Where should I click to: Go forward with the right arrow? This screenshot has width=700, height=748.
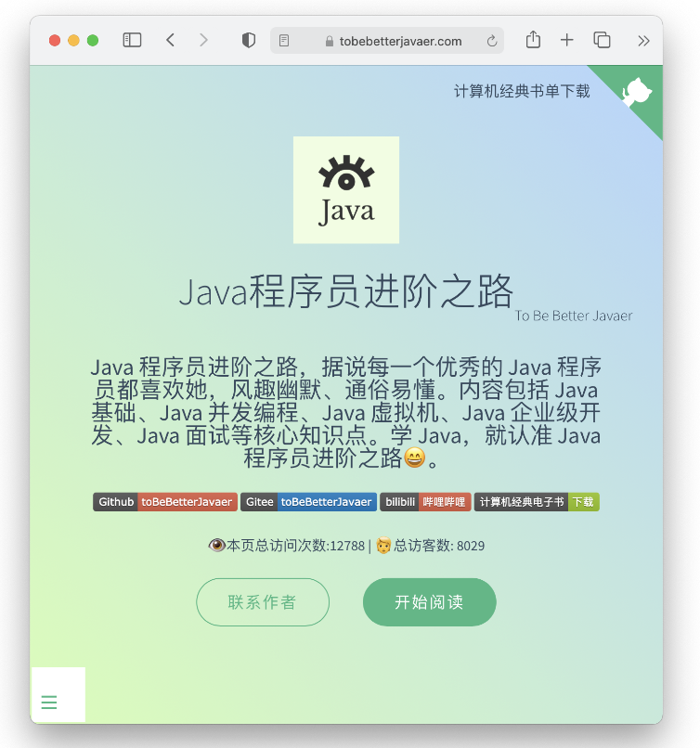(203, 40)
